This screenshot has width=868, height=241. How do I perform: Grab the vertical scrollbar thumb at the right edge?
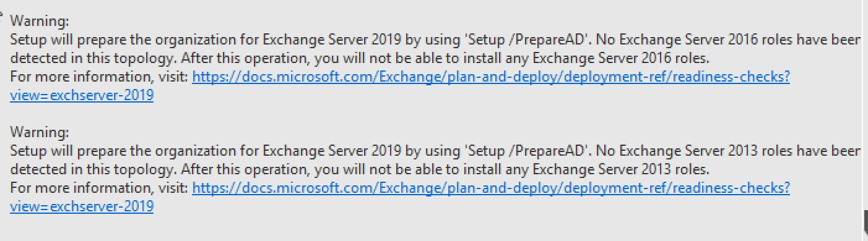click(865, 221)
